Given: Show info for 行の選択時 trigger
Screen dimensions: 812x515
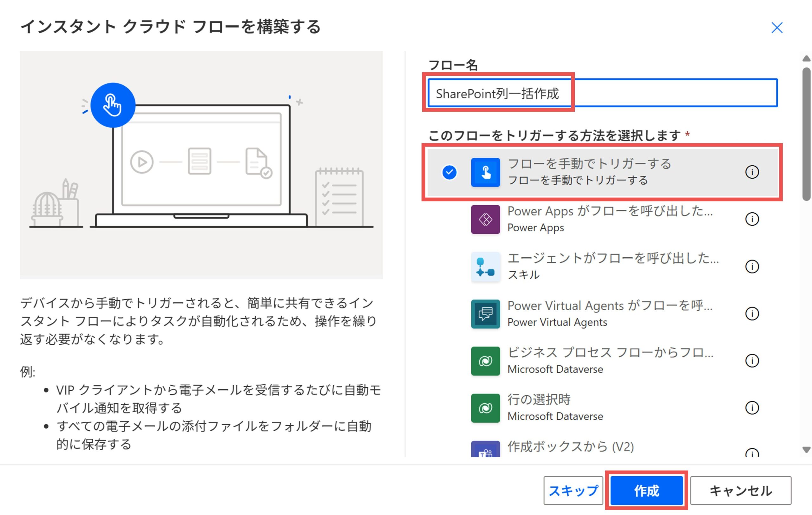Looking at the screenshot, I should coord(752,408).
